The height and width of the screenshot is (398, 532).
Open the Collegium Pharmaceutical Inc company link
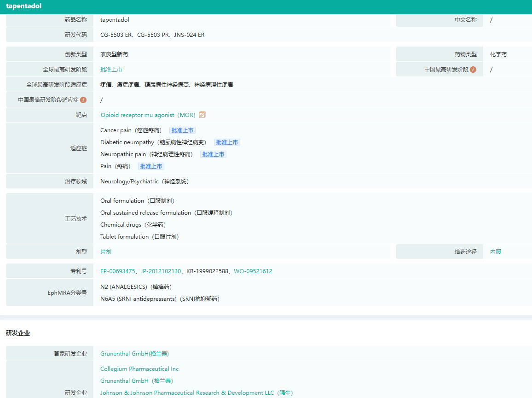pos(139,369)
